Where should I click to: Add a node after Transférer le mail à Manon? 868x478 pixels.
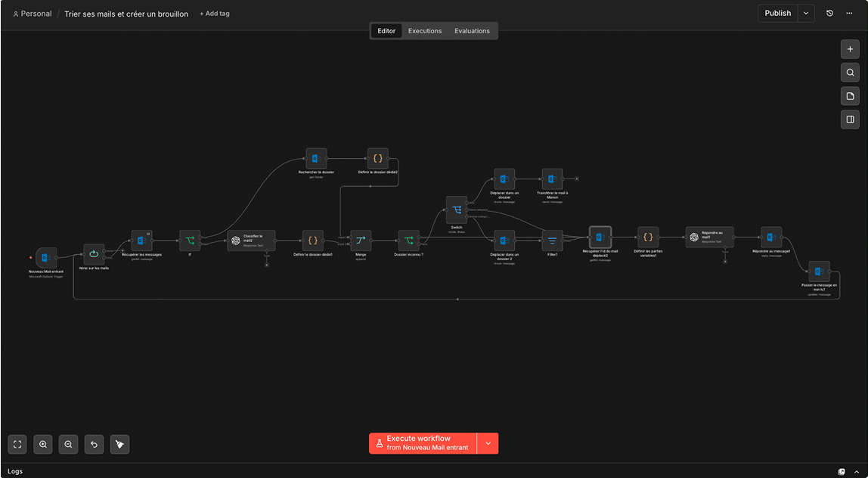(576, 179)
